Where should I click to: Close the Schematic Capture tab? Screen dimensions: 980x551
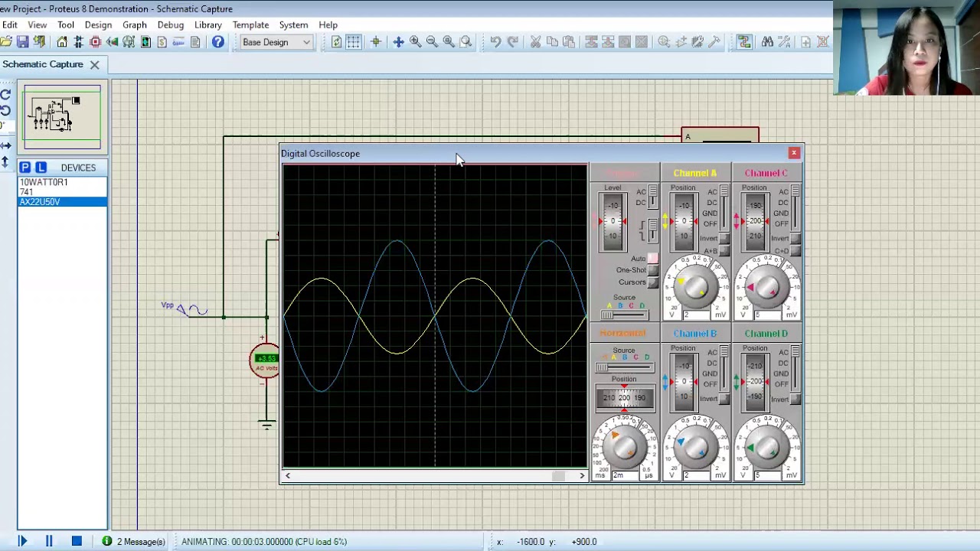pyautogui.click(x=94, y=65)
